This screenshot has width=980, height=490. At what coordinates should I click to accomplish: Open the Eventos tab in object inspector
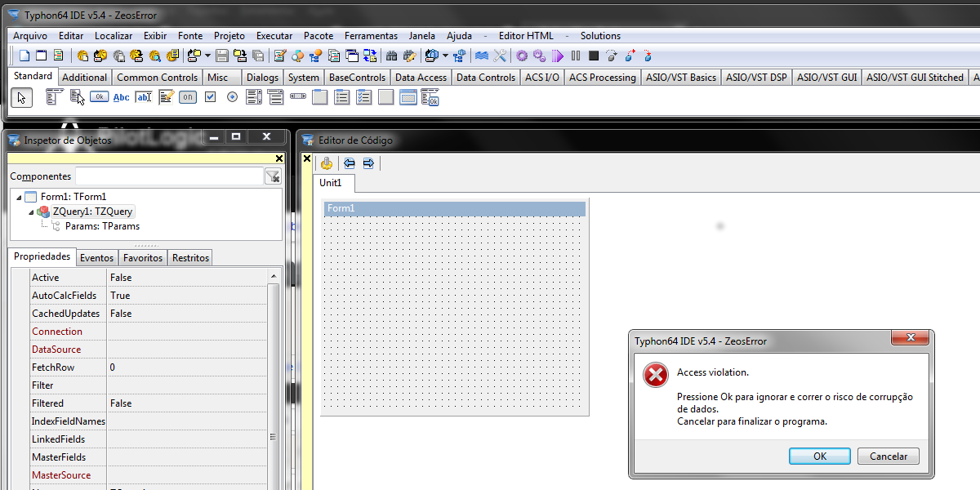point(96,258)
